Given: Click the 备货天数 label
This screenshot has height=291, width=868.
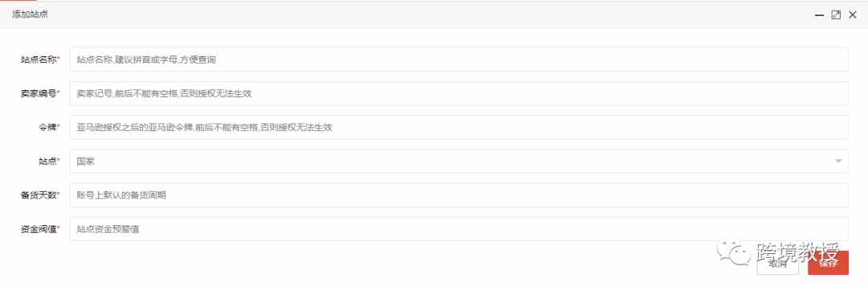Looking at the screenshot, I should point(40,195).
